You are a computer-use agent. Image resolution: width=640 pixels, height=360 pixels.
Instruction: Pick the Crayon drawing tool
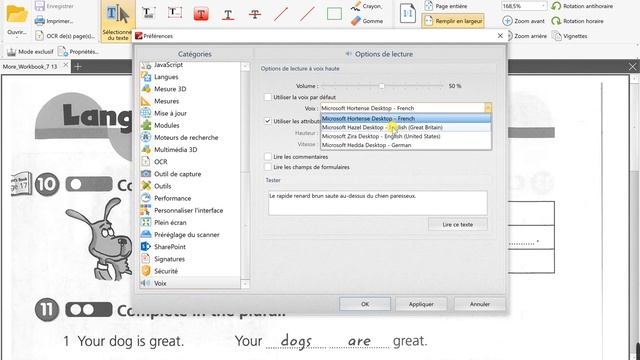coord(367,6)
